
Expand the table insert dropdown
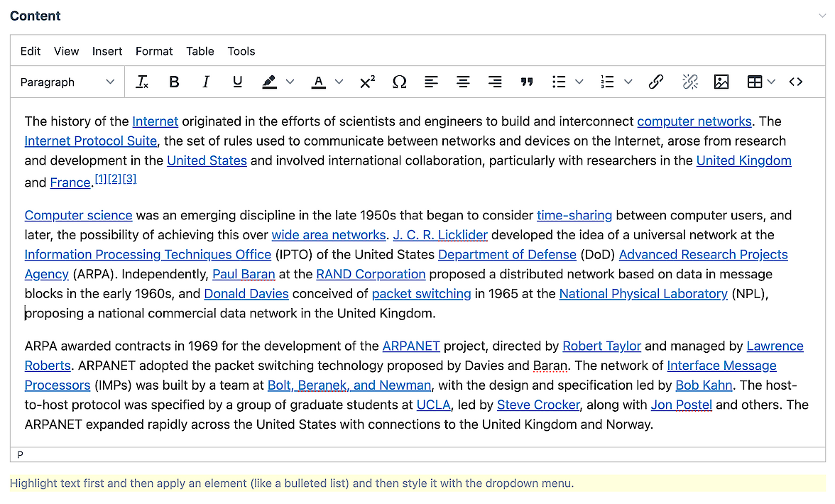click(x=771, y=82)
